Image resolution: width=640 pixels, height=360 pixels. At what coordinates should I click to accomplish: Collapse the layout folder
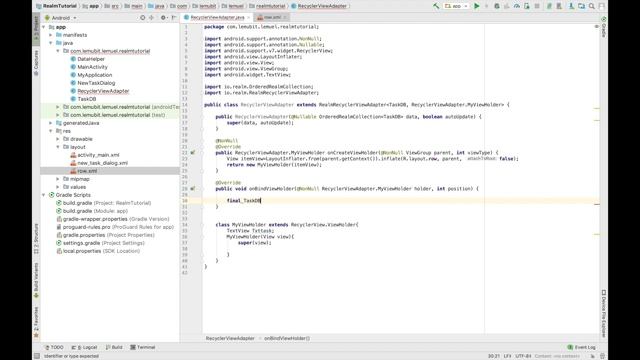(x=58, y=147)
